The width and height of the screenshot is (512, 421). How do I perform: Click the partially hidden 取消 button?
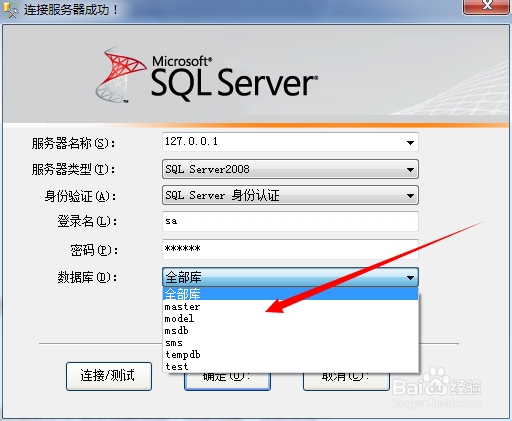[x=346, y=382]
